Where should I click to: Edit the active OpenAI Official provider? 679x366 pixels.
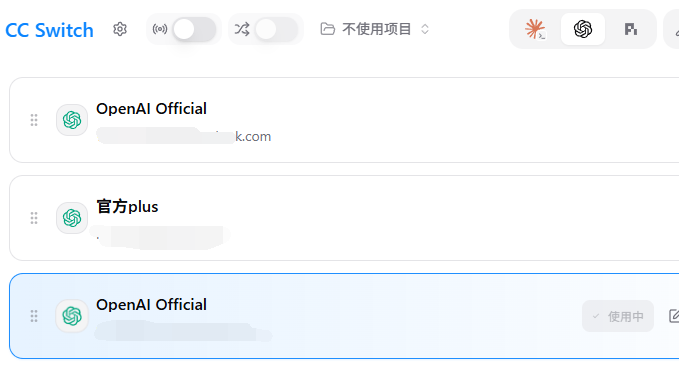coord(674,316)
